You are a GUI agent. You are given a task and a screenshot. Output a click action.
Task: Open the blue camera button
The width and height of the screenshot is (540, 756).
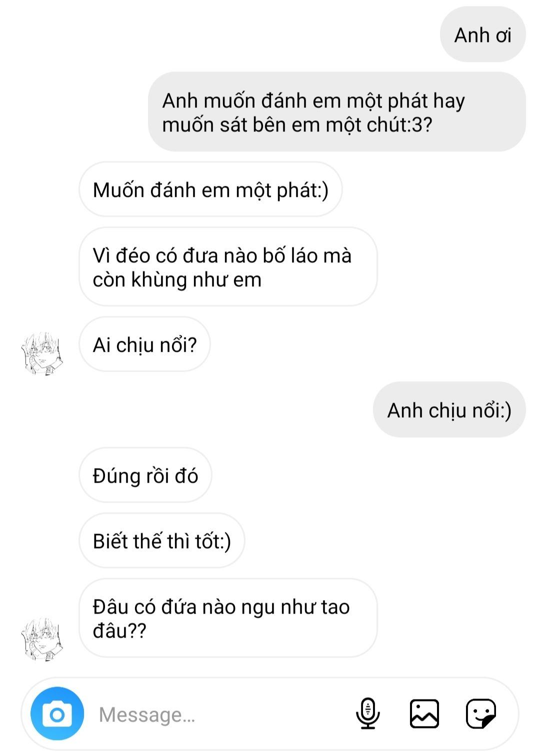click(x=57, y=714)
